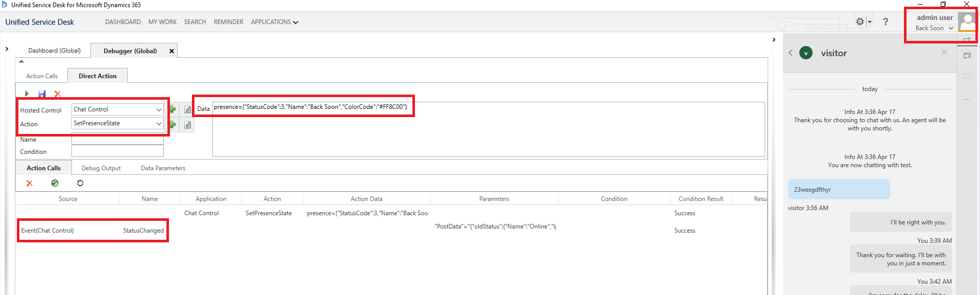Image resolution: width=980 pixels, height=295 pixels.
Task: Click "Thank you for waiting" agent message bubble
Action: [901, 259]
